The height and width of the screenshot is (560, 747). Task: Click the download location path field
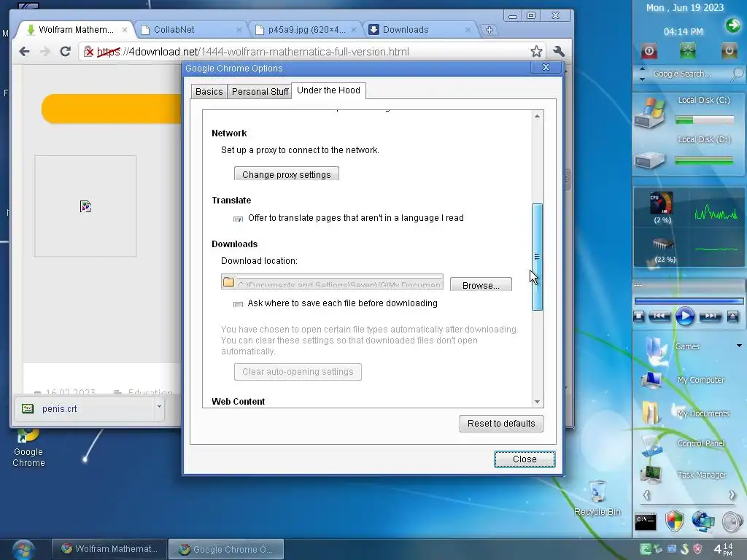tap(332, 281)
